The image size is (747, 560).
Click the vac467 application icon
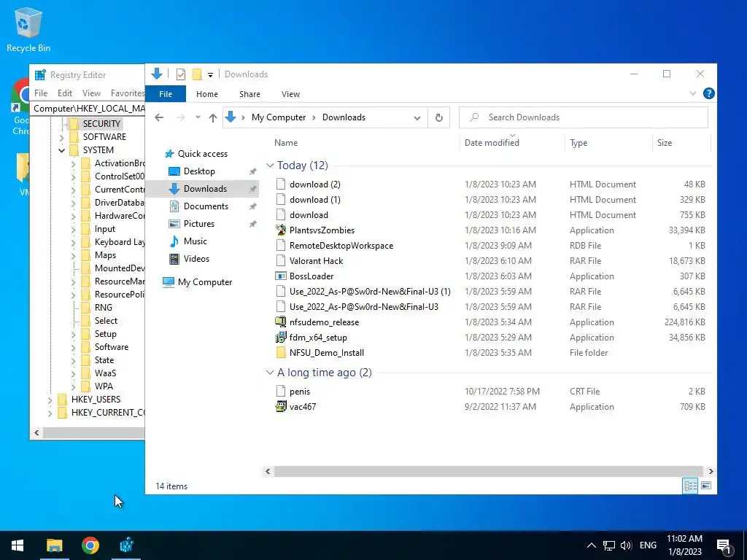(x=281, y=407)
